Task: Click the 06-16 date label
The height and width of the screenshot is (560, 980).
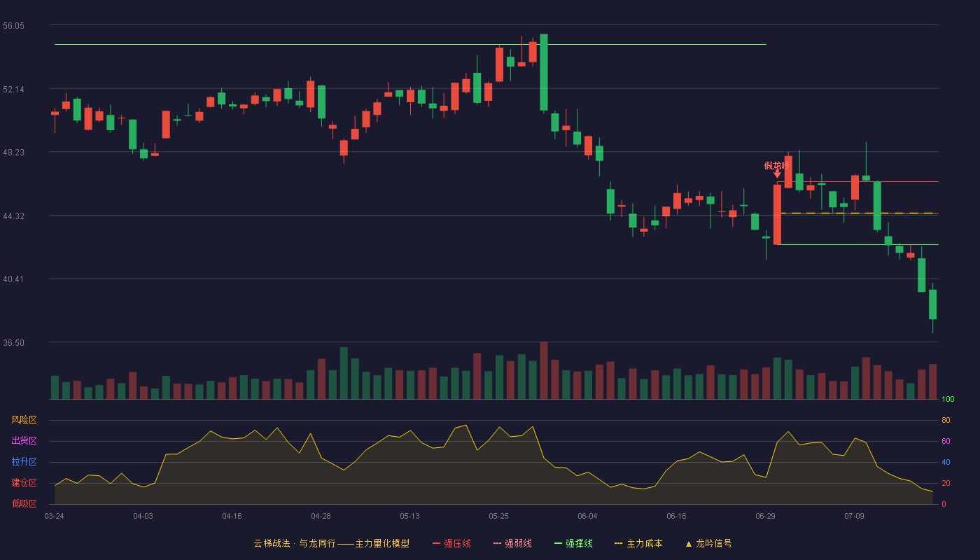Action: (x=676, y=516)
